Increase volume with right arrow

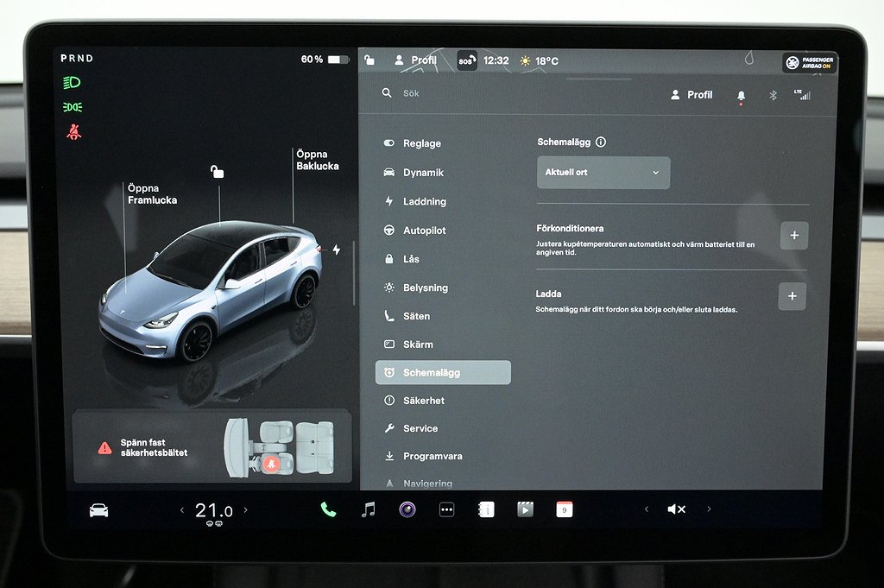click(709, 509)
